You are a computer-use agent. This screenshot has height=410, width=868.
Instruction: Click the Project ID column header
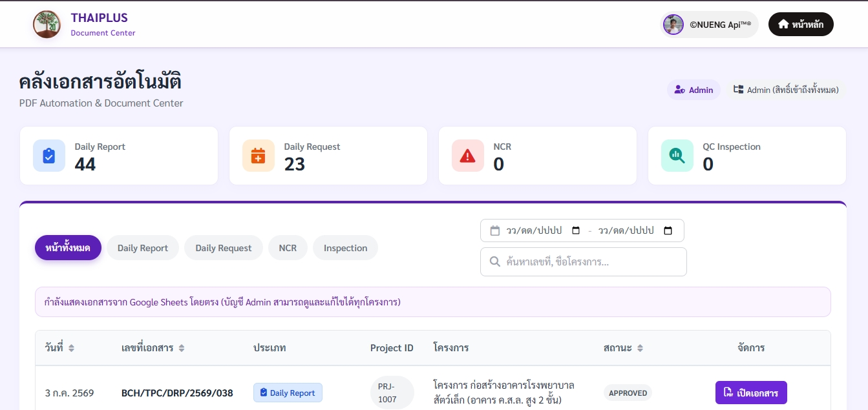pyautogui.click(x=392, y=348)
